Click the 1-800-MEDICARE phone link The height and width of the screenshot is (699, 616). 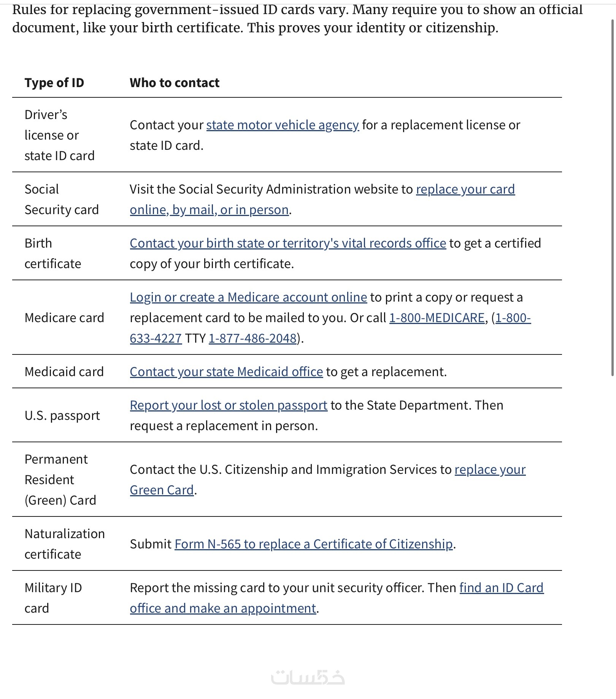(437, 318)
